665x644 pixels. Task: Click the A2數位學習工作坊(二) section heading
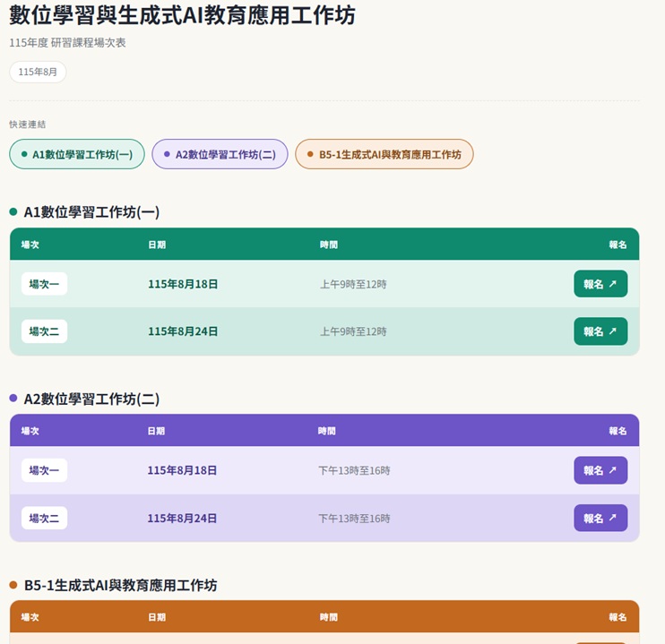coord(91,399)
